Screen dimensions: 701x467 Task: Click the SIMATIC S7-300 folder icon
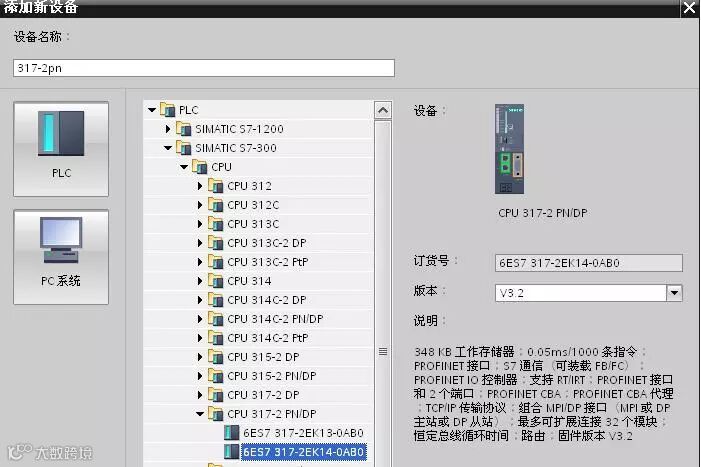[184, 147]
